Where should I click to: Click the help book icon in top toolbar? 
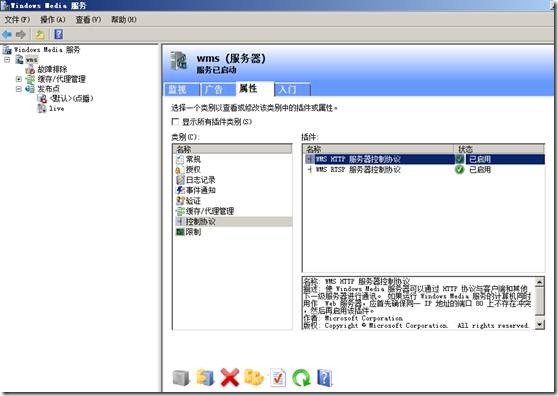click(x=58, y=35)
